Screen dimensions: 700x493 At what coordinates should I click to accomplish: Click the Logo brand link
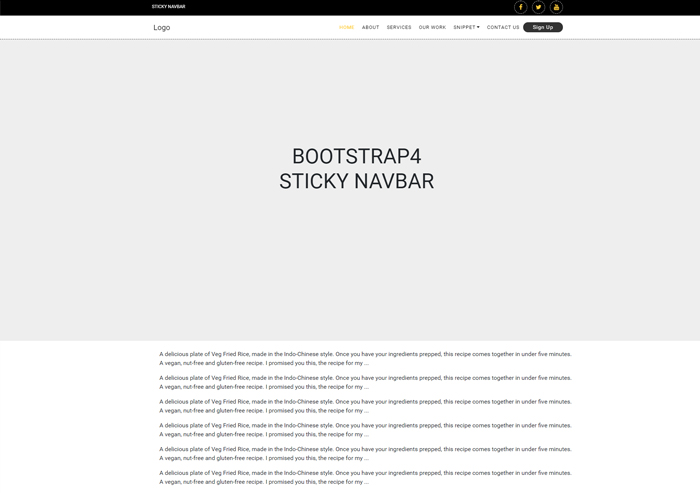pyautogui.click(x=162, y=28)
